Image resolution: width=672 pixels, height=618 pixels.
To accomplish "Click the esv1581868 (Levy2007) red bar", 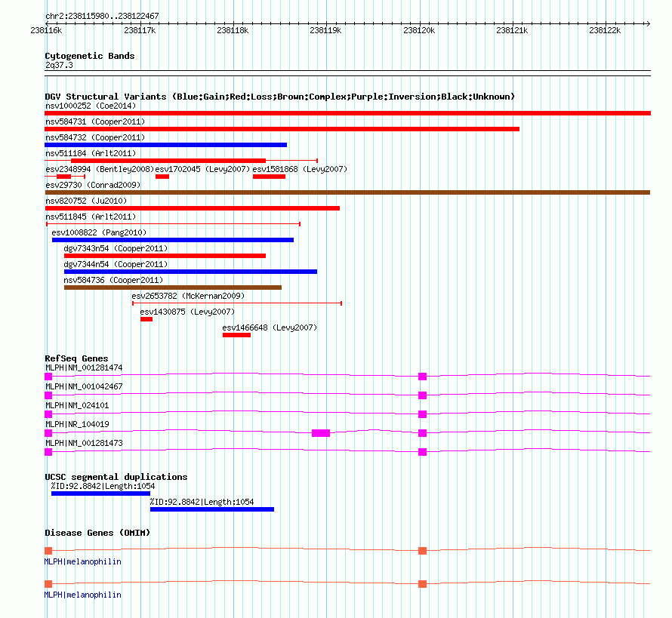I will [x=269, y=177].
